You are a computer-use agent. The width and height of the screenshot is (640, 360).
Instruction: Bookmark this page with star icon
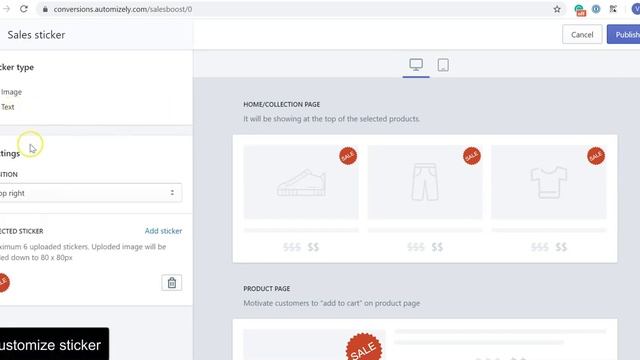tap(557, 9)
